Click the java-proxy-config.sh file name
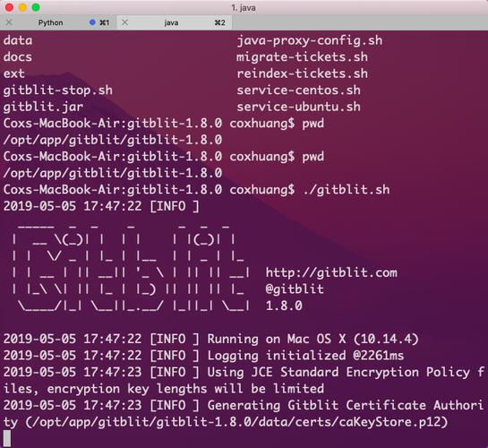Image resolution: width=488 pixels, height=448 pixels. pos(310,40)
